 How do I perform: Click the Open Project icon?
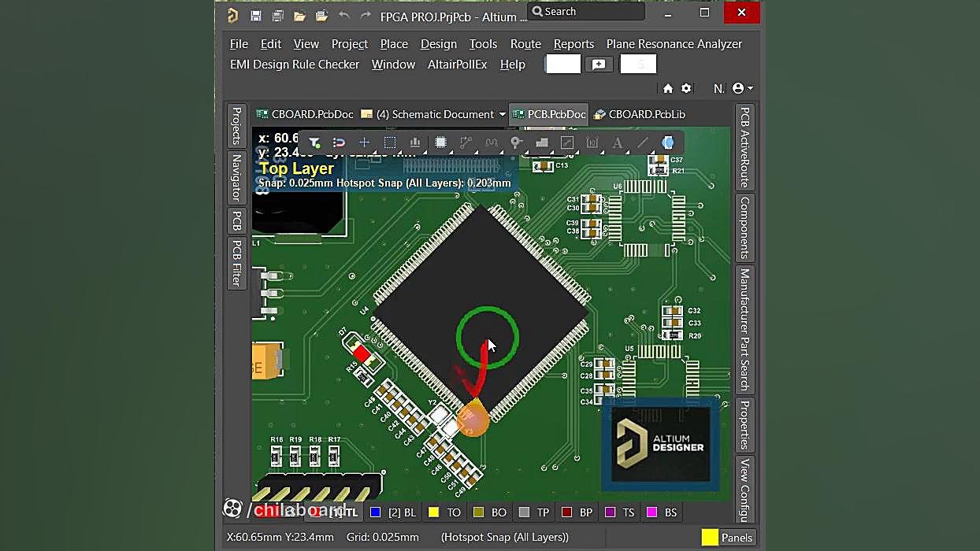pyautogui.click(x=321, y=16)
